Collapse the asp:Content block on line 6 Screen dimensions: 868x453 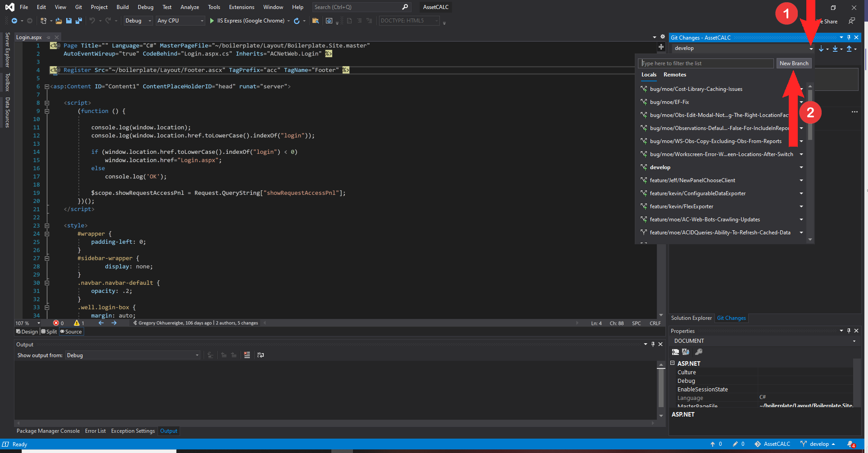[x=47, y=86]
